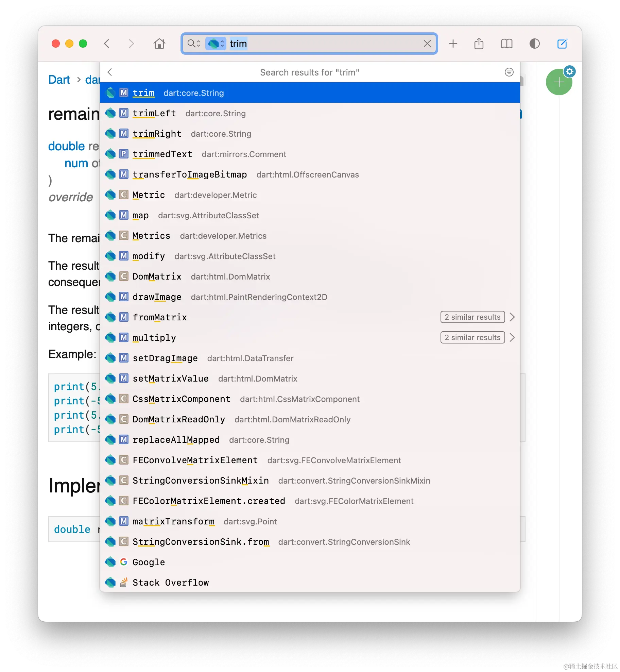Click the Dart breadcrumb link

click(x=59, y=80)
